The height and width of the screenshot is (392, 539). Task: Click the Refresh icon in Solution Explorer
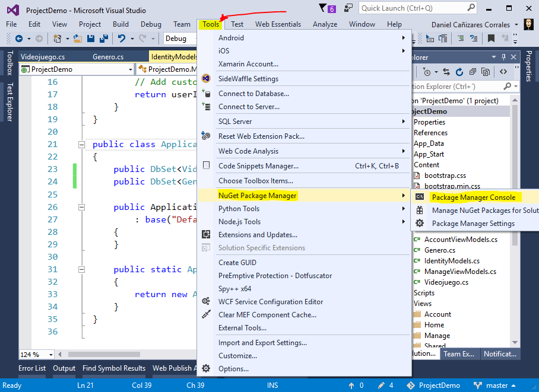click(x=459, y=72)
